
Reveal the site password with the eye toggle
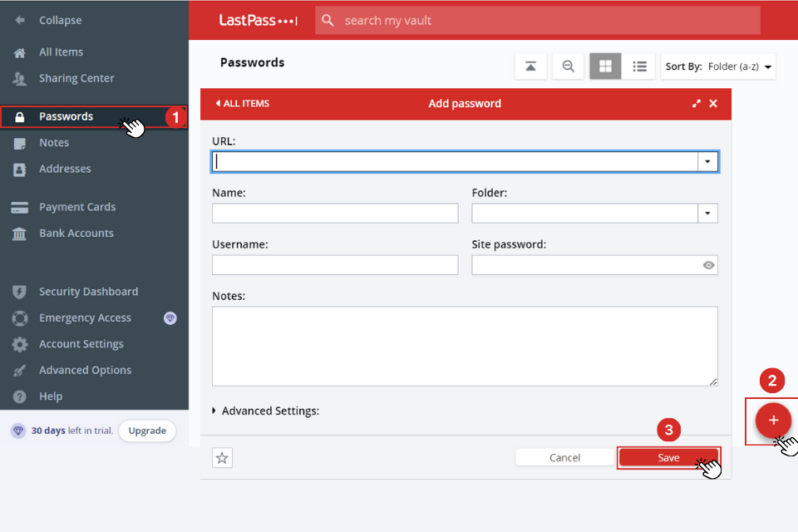[x=707, y=264]
